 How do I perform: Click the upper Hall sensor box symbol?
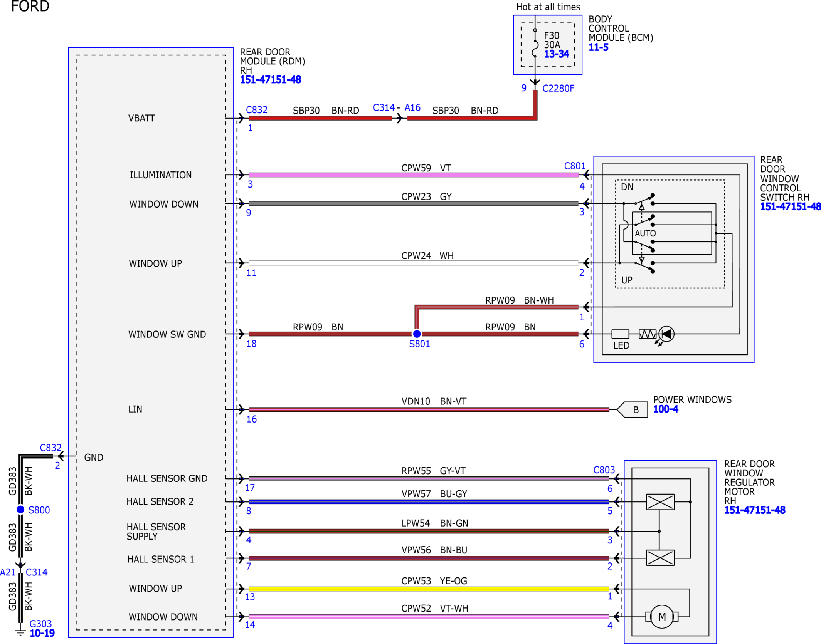[x=660, y=502]
